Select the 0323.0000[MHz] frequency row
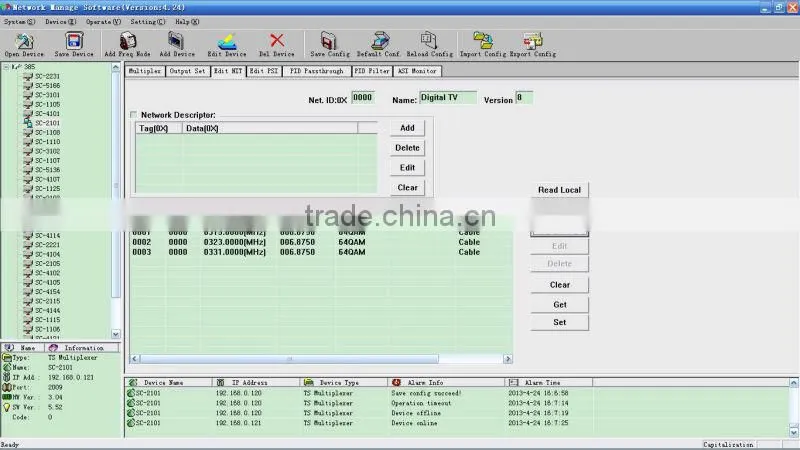 point(321,242)
